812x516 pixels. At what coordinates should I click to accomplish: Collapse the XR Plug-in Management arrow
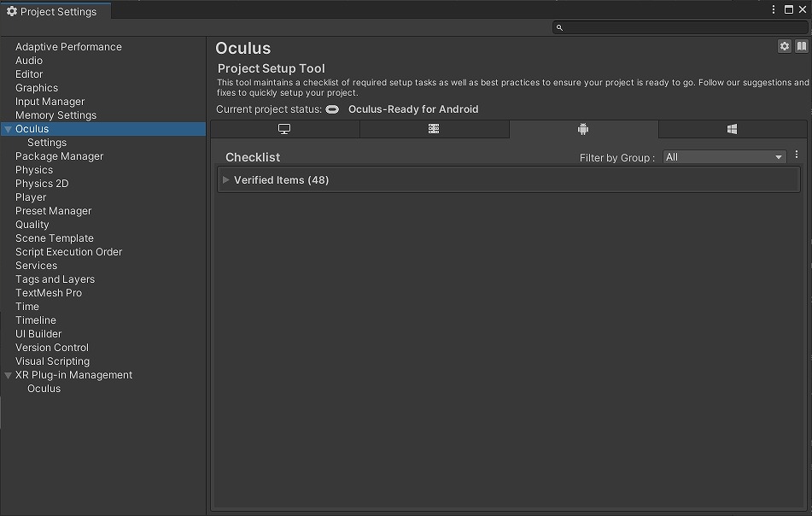click(8, 375)
